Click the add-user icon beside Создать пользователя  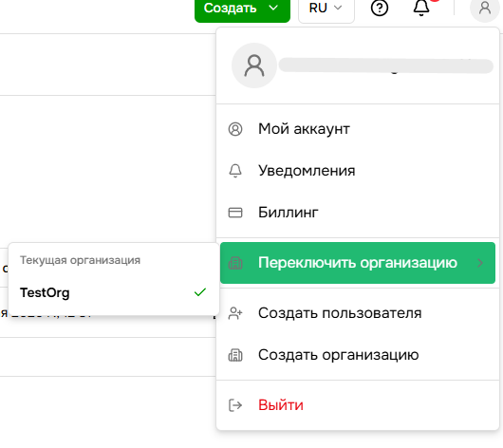(x=235, y=313)
